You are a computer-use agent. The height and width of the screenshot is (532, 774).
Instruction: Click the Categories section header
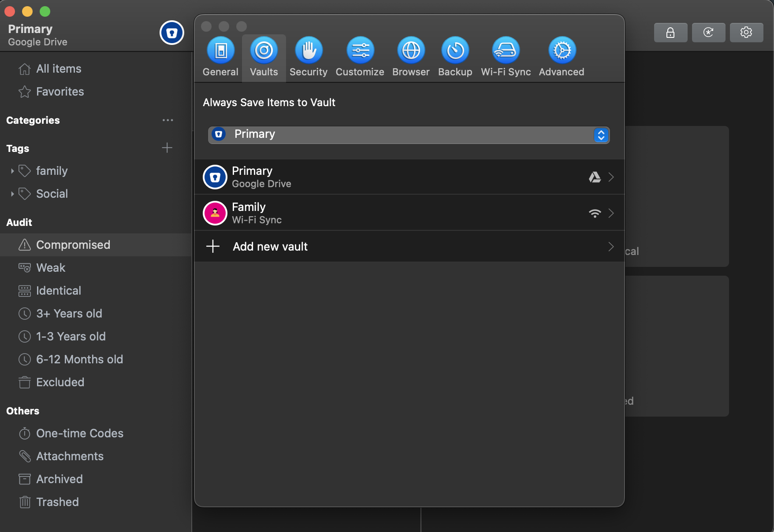[33, 120]
